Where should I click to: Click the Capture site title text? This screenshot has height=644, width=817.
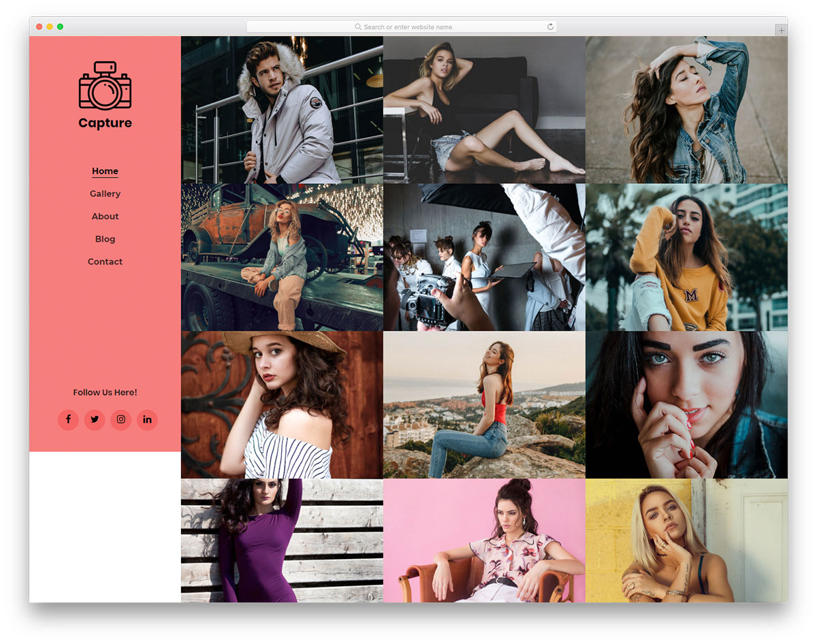[x=105, y=123]
